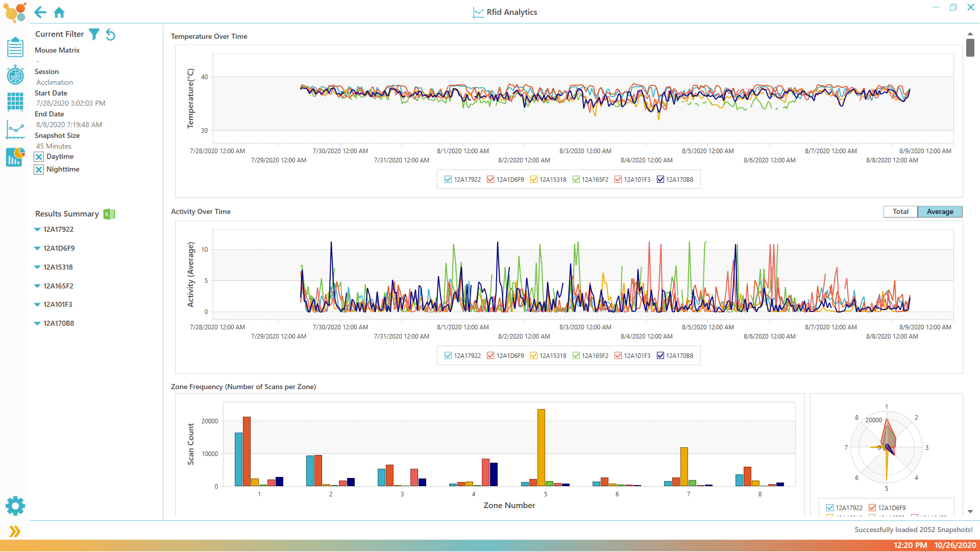This screenshot has height=552, width=980.
Task: Toggle the Nighttime checkbox
Action: pos(39,170)
